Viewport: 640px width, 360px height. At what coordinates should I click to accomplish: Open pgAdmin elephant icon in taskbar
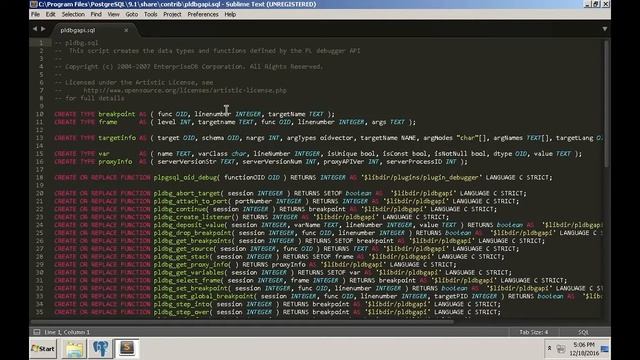100,349
